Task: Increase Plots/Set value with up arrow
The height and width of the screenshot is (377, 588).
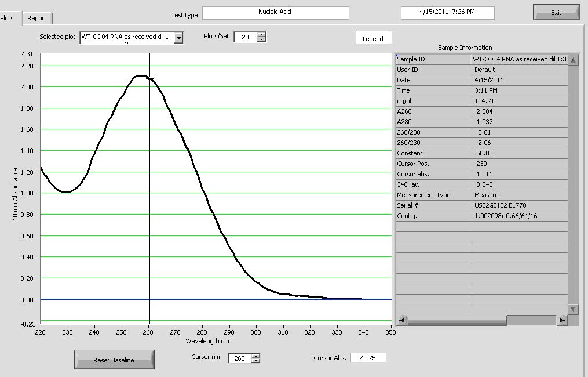Action: (x=261, y=34)
